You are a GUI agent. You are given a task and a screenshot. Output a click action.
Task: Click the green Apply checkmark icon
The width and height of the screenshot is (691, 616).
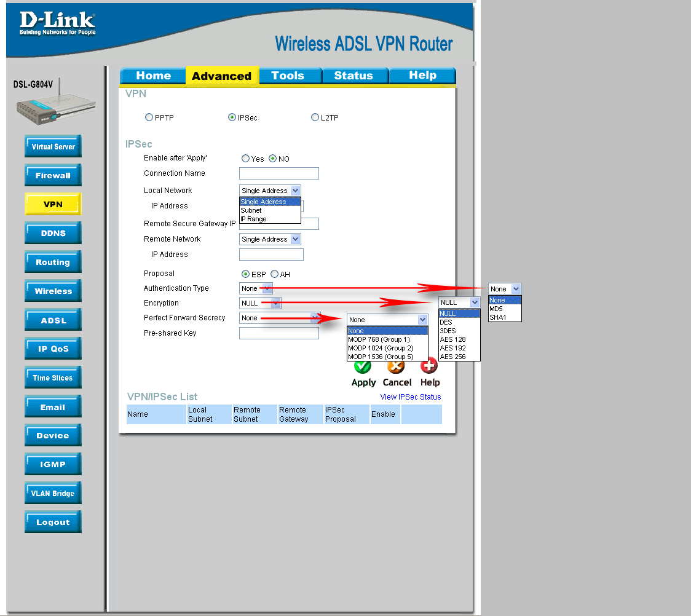point(363,367)
